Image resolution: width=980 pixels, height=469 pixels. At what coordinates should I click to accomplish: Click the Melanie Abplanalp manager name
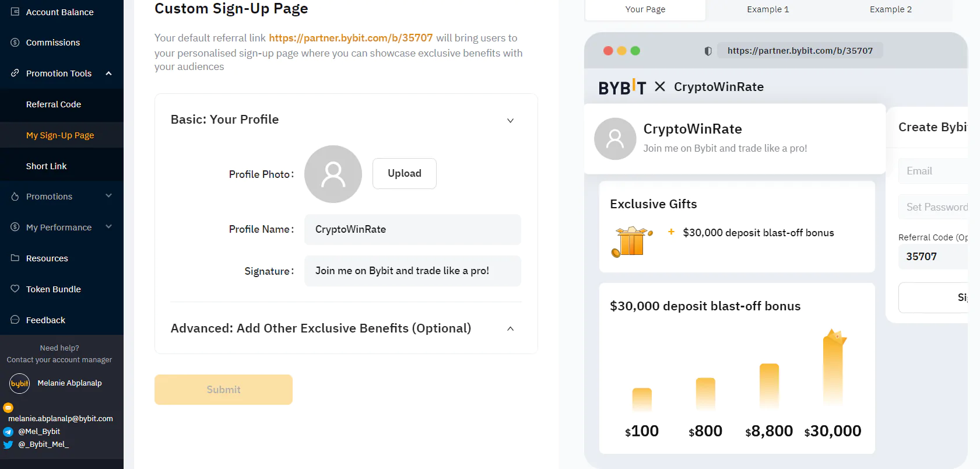point(70,383)
